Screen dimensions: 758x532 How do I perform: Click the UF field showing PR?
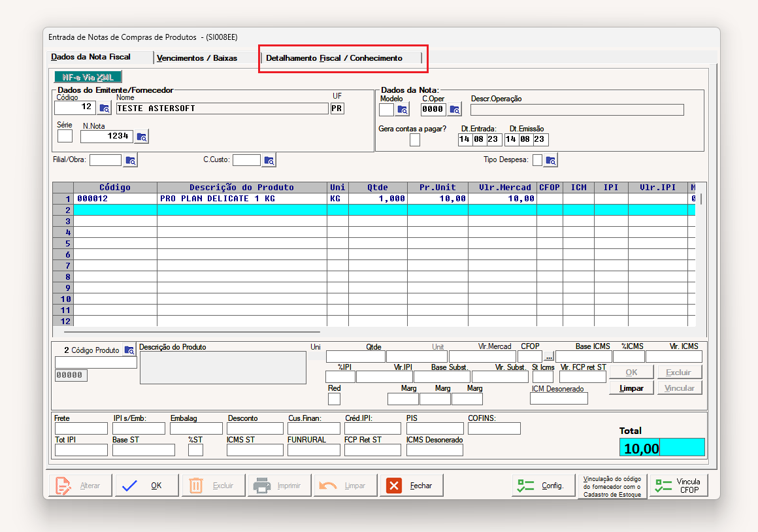(337, 108)
